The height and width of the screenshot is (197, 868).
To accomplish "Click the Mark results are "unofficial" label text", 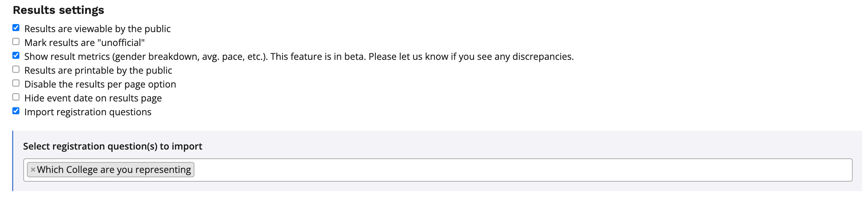I will pyautogui.click(x=84, y=43).
